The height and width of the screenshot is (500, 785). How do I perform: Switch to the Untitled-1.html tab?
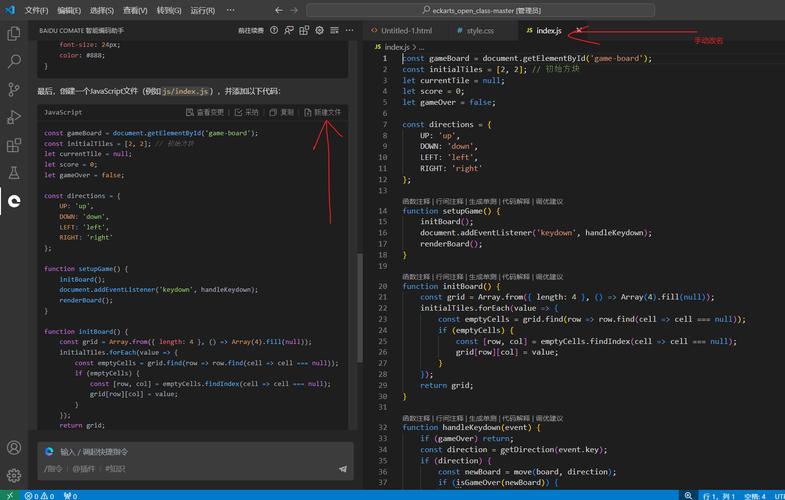click(402, 31)
